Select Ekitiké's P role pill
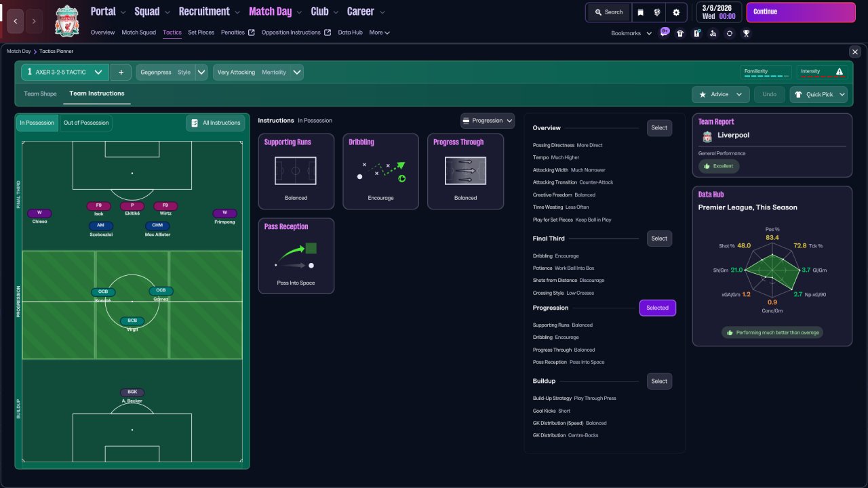 coord(132,206)
